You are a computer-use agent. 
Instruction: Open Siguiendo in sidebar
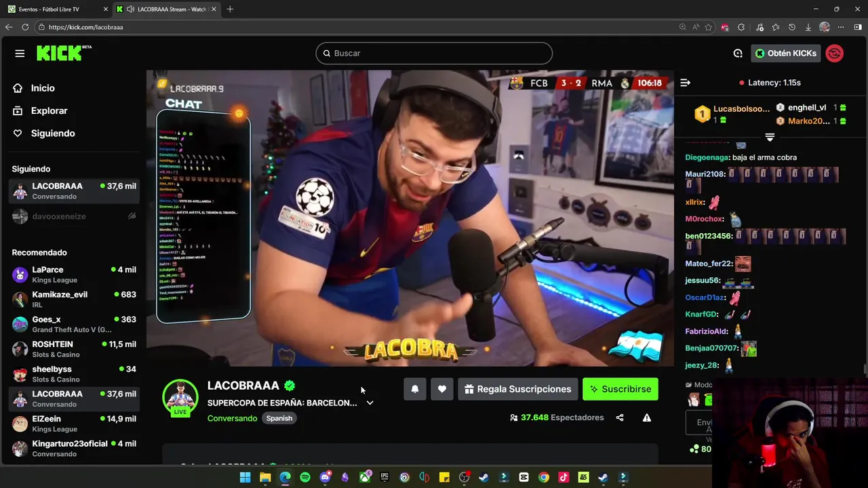pos(53,134)
